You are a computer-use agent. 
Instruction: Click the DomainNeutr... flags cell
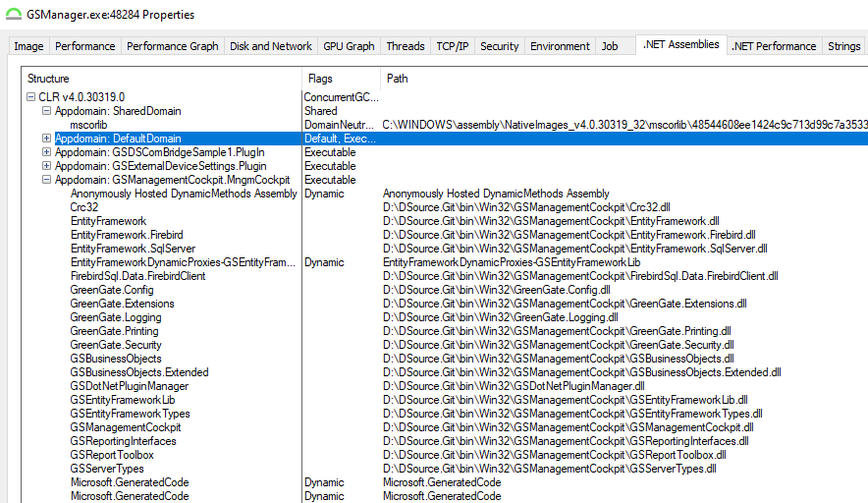[340, 125]
